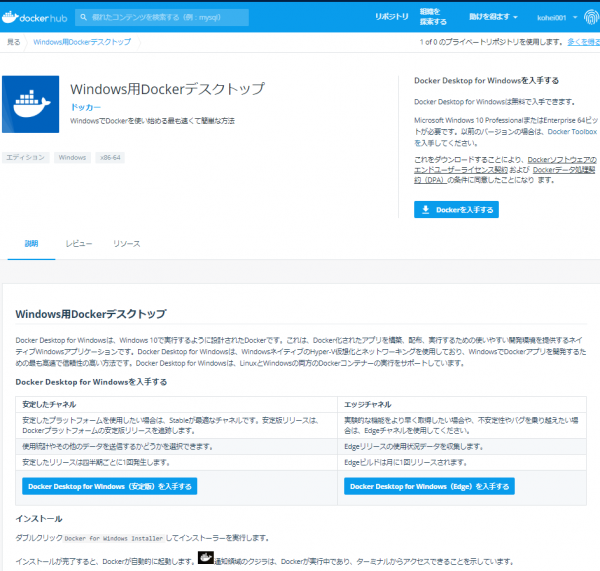Click the fingerprint avatar icon
Viewport: 600px width, 571px height.
(x=592, y=17)
